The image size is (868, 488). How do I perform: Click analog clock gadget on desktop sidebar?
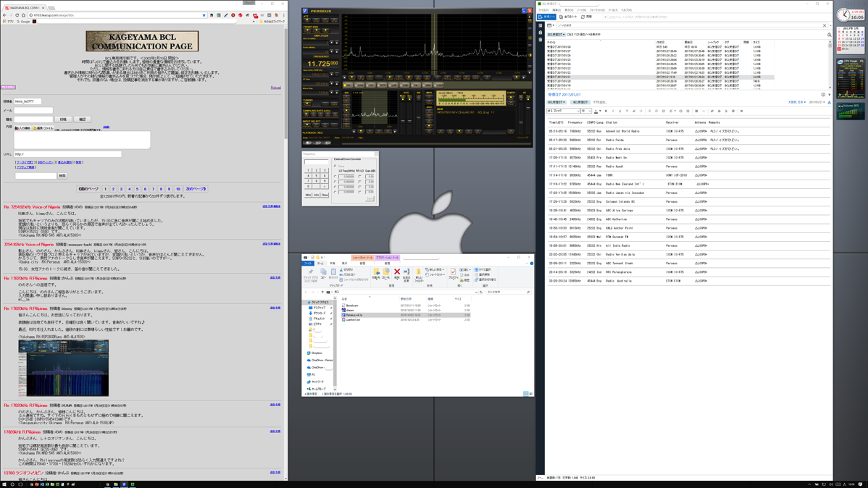(843, 15)
